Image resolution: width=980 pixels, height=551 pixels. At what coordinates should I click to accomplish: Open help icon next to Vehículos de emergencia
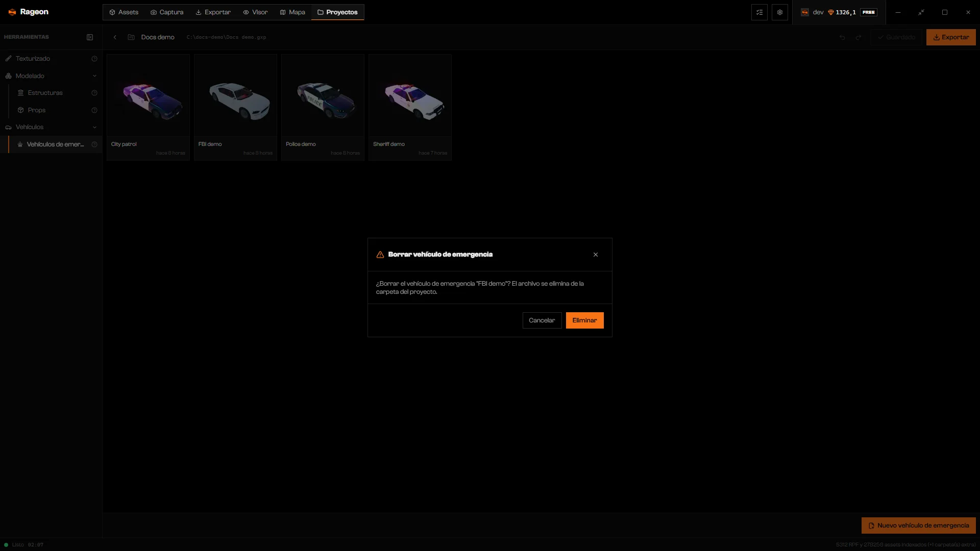pos(94,144)
